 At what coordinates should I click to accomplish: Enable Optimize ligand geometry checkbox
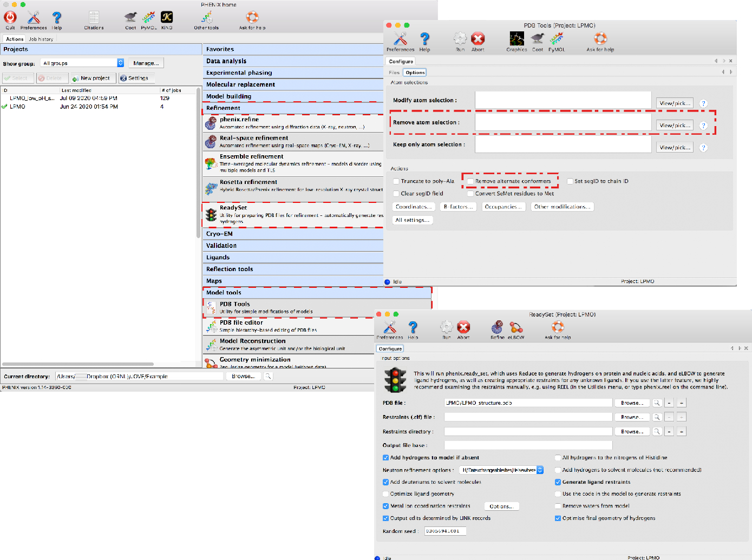coord(385,494)
